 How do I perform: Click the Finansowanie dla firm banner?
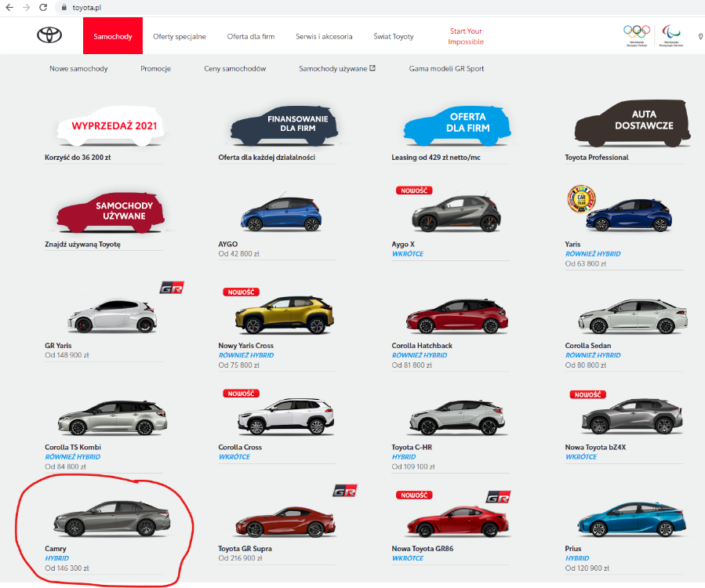pos(284,125)
